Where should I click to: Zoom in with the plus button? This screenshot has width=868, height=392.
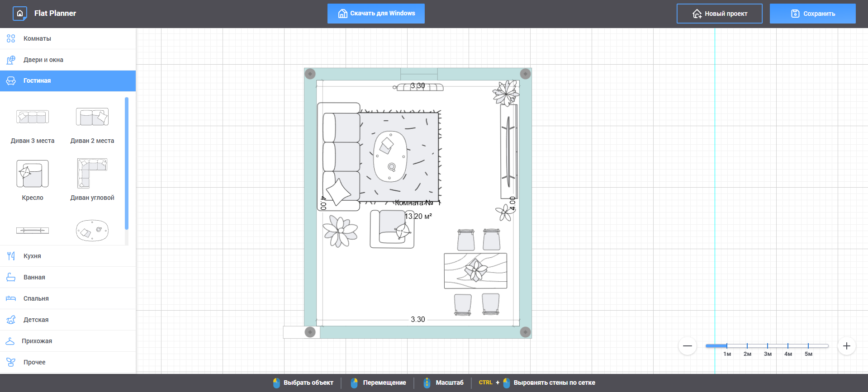(846, 346)
